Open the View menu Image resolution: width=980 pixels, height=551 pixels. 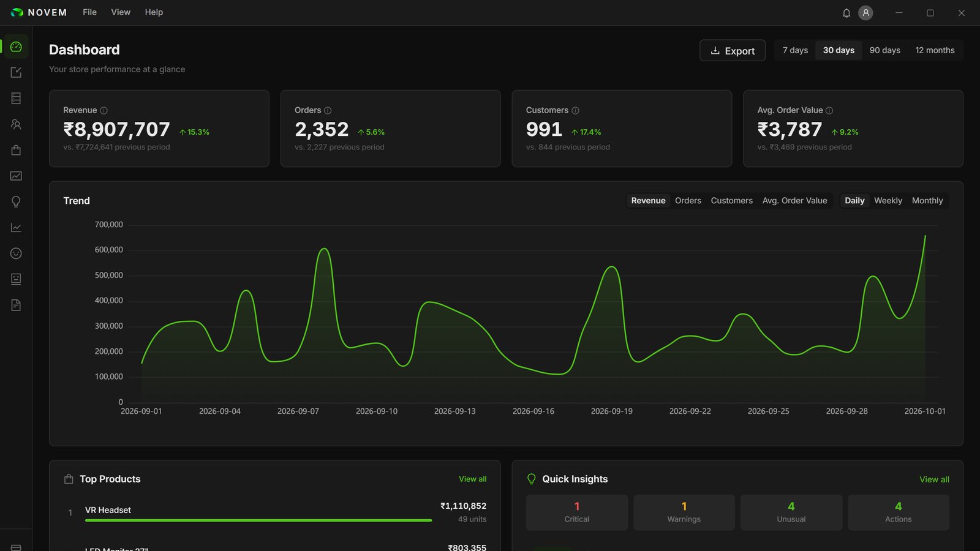pyautogui.click(x=121, y=12)
